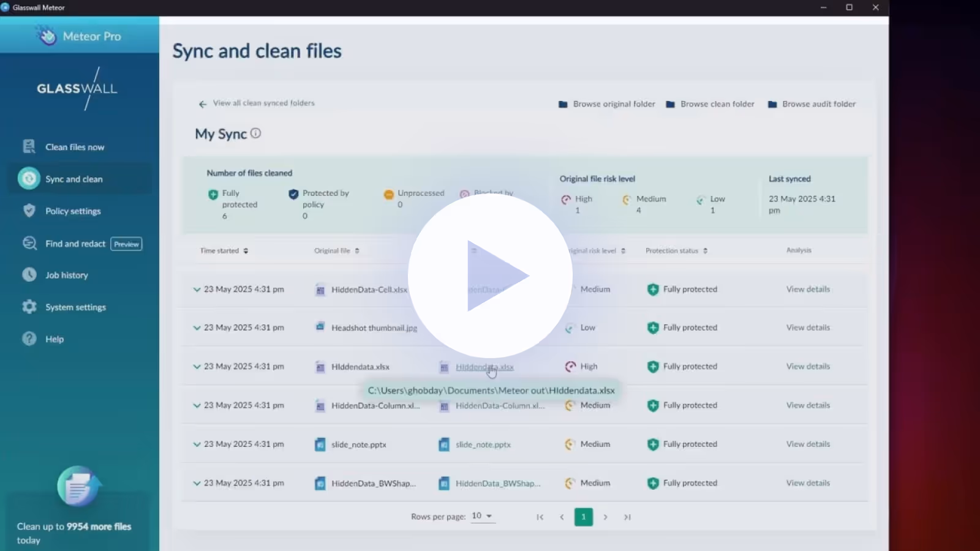Open cleaned HIddendata.xlsx link
Image resolution: width=980 pixels, height=551 pixels.
coord(484,367)
